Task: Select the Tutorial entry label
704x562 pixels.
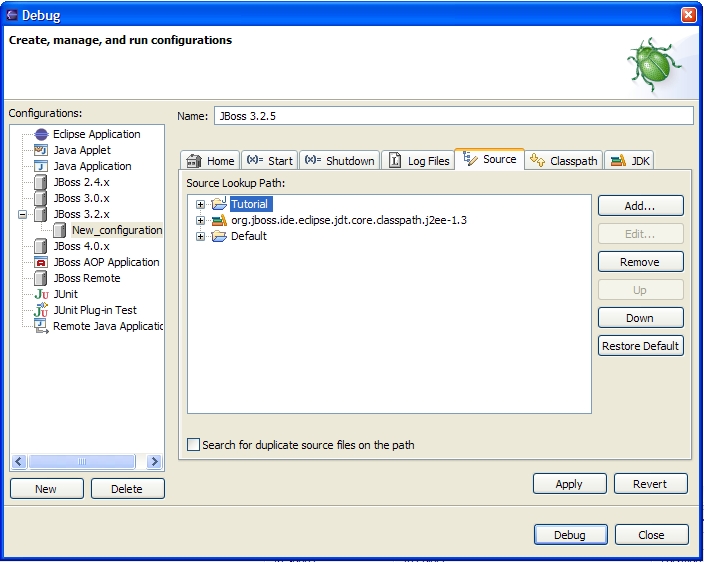Action: tap(249, 204)
